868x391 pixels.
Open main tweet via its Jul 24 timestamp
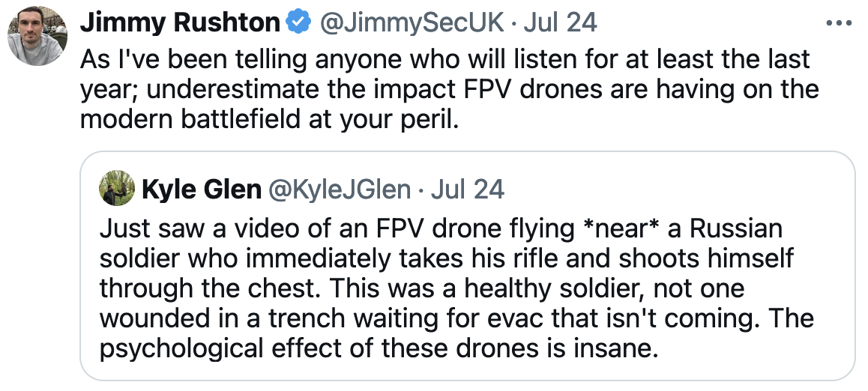click(560, 23)
